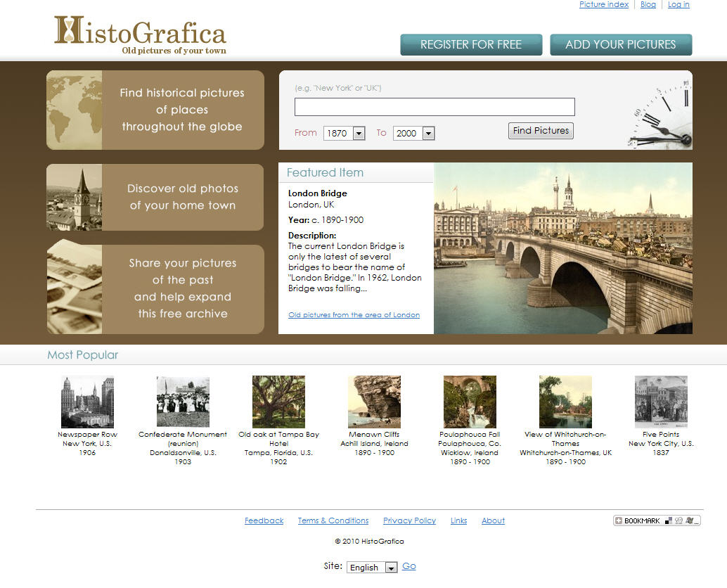Click the Find historical pictures banner text
The width and height of the screenshot is (727, 588).
(182, 110)
